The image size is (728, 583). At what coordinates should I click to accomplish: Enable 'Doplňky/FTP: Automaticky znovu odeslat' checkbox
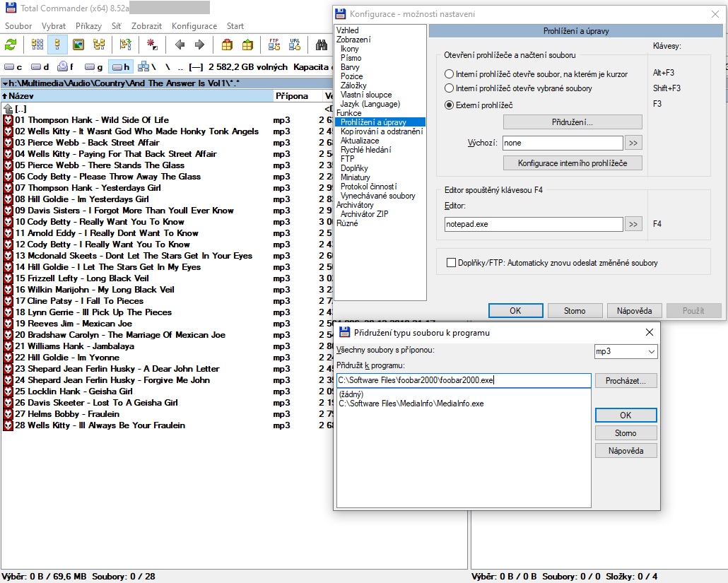pyautogui.click(x=451, y=263)
